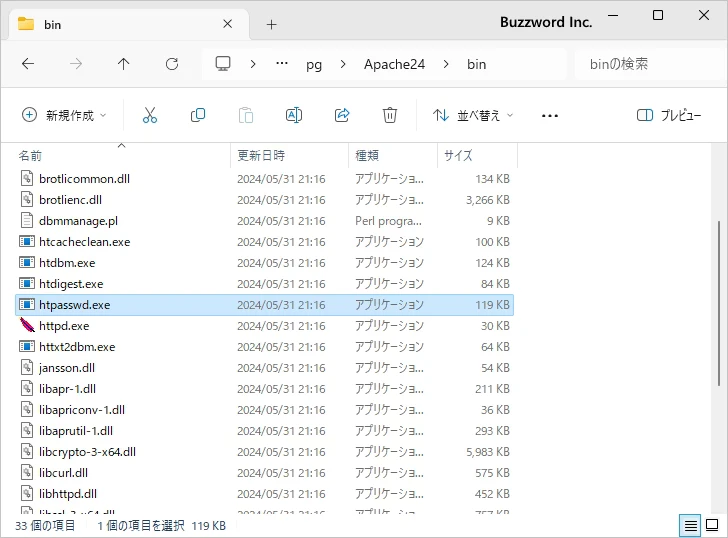Select the htpasswd.exe file
The image size is (728, 538).
pyautogui.click(x=265, y=305)
